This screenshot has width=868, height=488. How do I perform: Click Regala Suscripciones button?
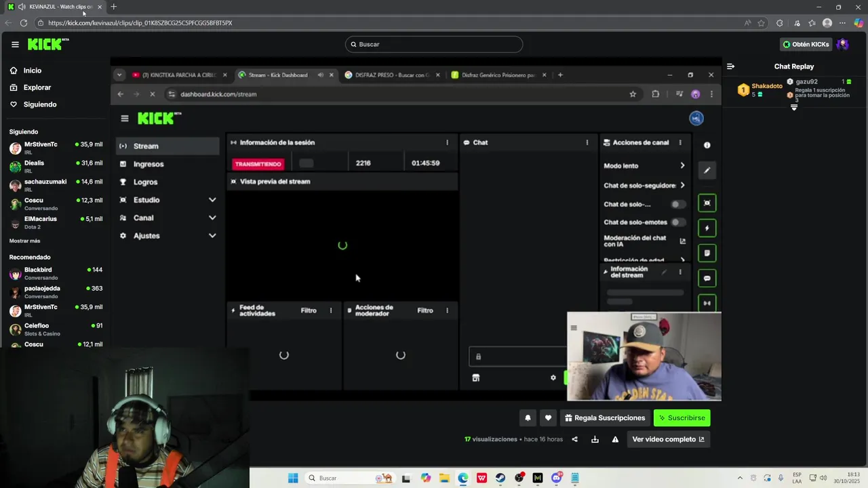coord(604,418)
